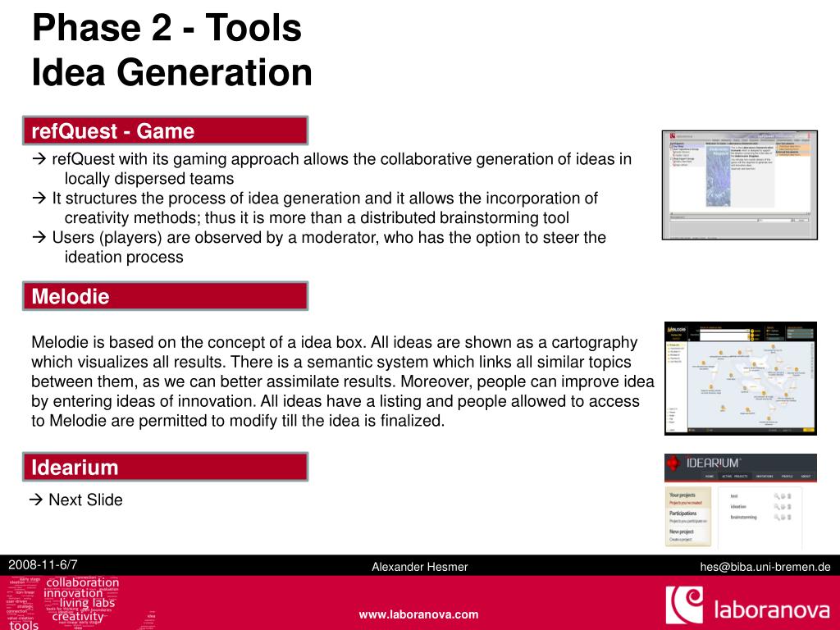Click the 'refQuest - Game' red header
Screen dimensions: 840x630
point(165,130)
